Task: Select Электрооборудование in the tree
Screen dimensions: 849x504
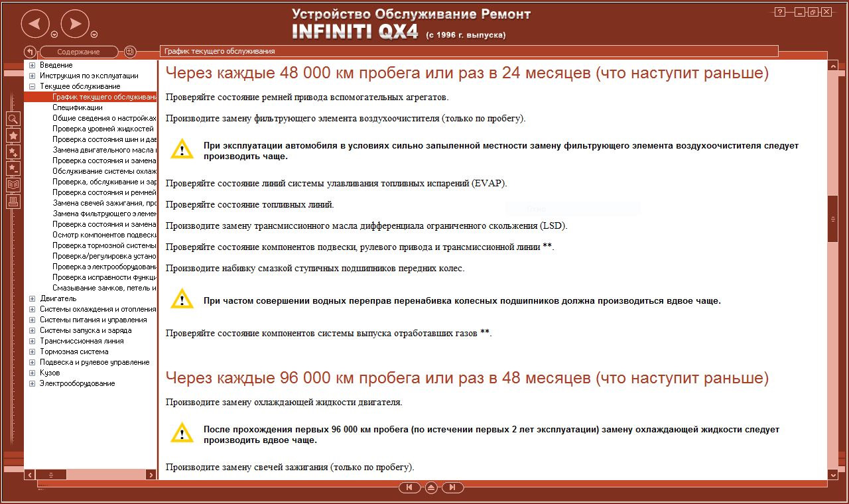Action: [77, 383]
